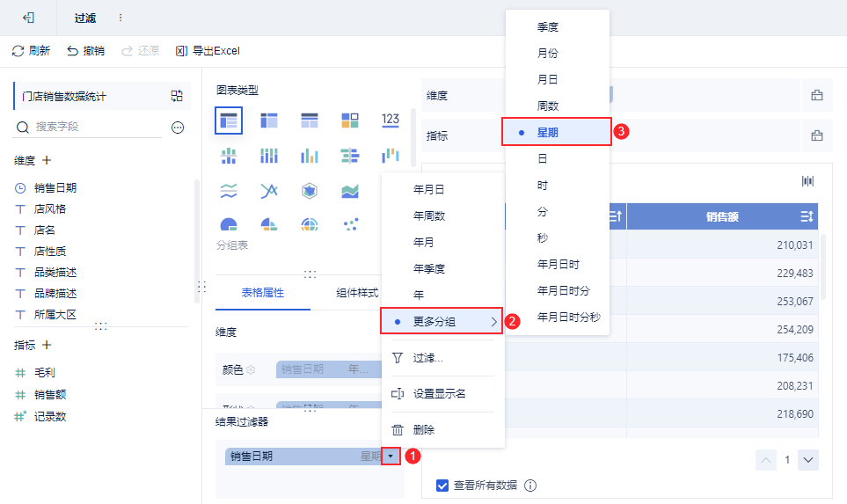Choose the radar chart type icon
The height and width of the screenshot is (504, 847).
pyautogui.click(x=309, y=191)
